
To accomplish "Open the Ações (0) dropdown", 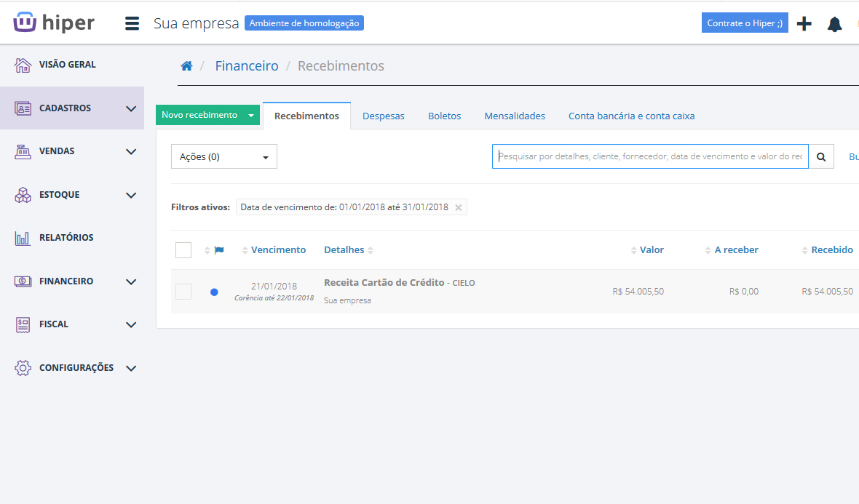I will 223,156.
